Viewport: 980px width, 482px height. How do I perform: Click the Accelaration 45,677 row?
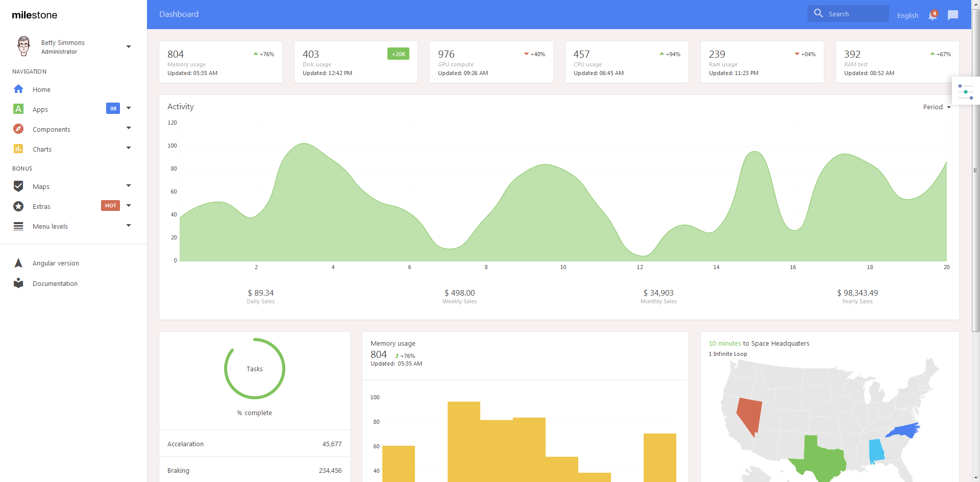click(x=255, y=444)
